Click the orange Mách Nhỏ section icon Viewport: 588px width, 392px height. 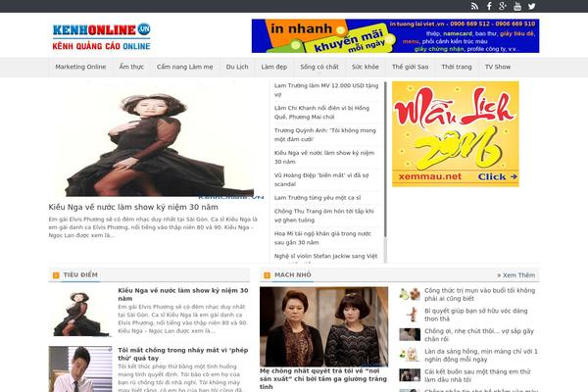click(x=267, y=275)
